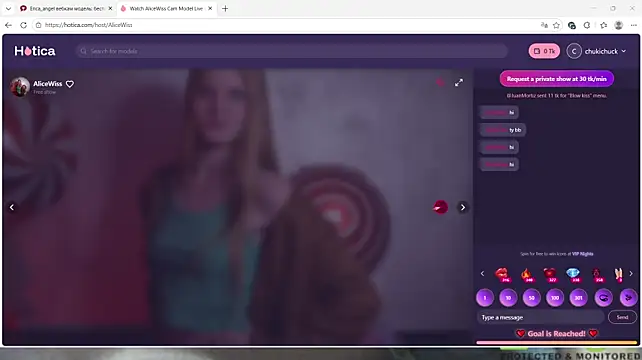
Task: Click the Hotica logo
Action: tap(35, 51)
